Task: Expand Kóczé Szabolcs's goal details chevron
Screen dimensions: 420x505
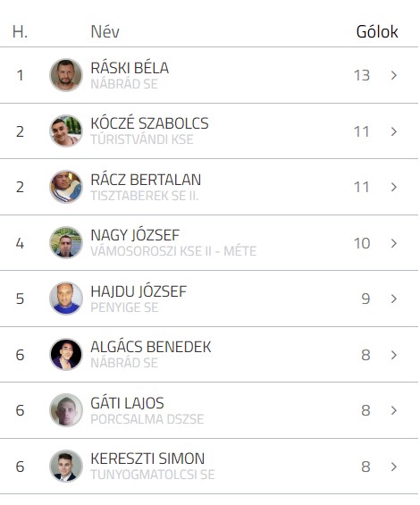Action: [393, 131]
